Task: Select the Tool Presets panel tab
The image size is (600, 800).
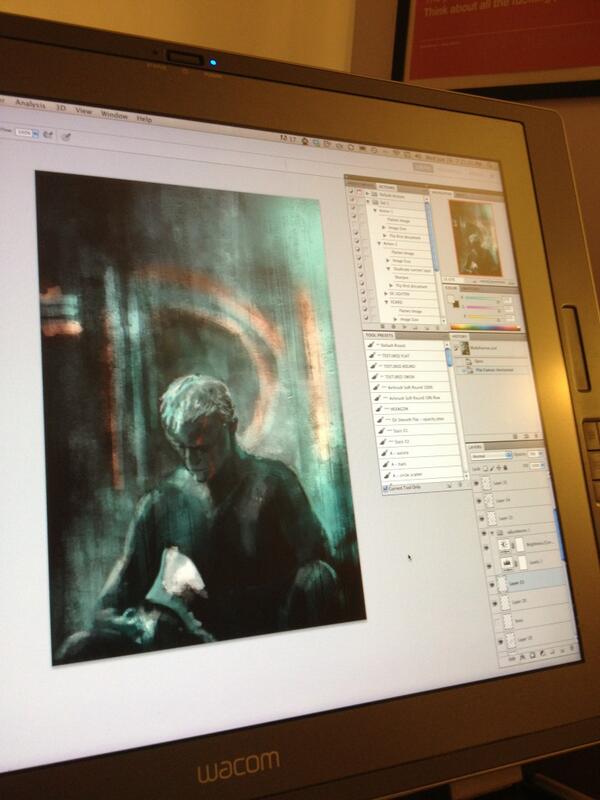Action: pos(379,335)
